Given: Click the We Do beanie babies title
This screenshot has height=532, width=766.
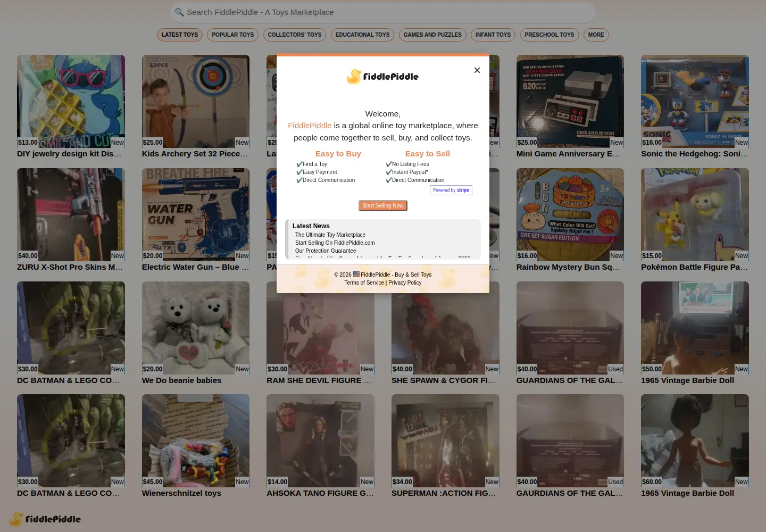Looking at the screenshot, I should click(x=181, y=380).
